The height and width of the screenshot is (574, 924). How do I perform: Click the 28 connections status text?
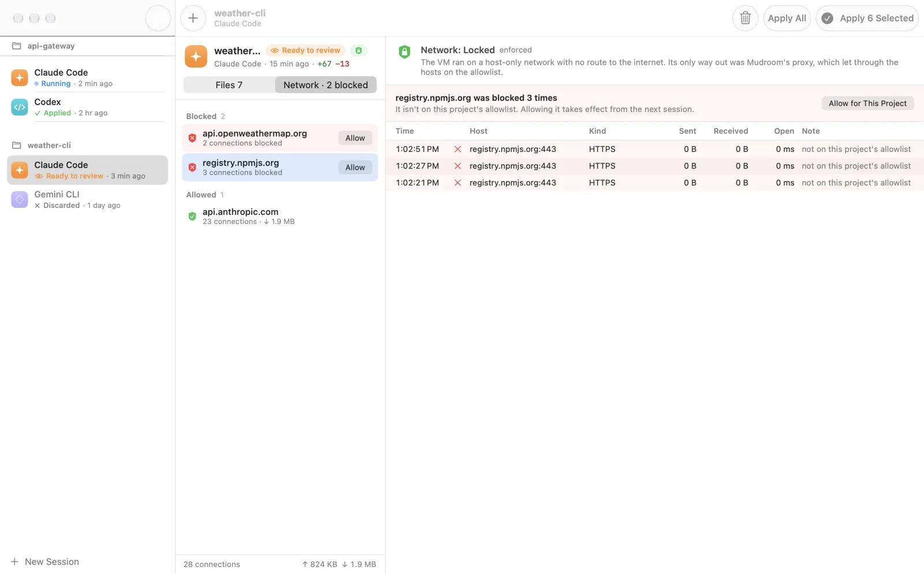click(211, 564)
